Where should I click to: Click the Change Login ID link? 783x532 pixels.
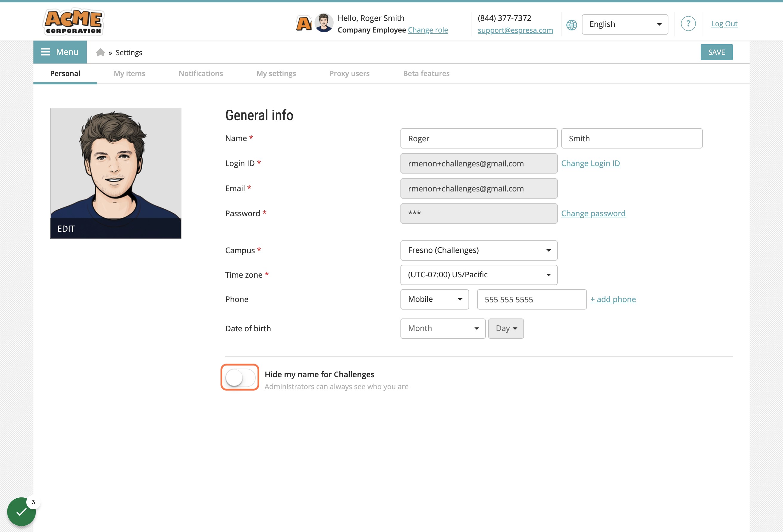click(x=590, y=163)
